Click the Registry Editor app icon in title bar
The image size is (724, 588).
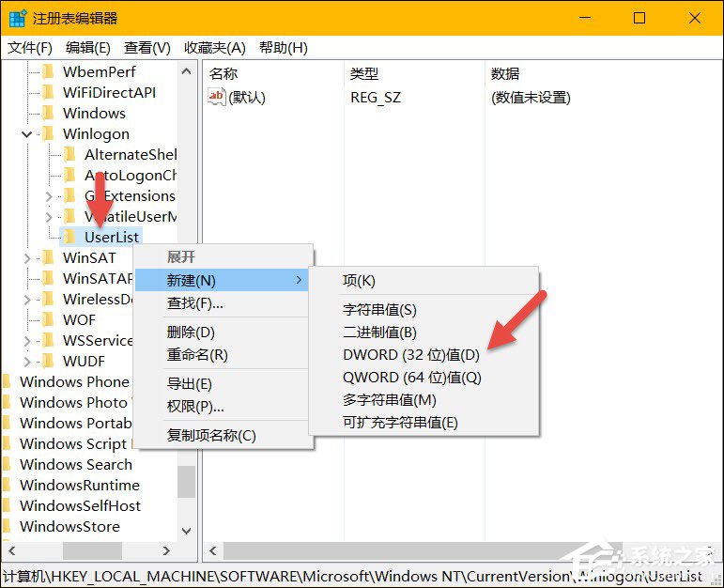coord(17,18)
